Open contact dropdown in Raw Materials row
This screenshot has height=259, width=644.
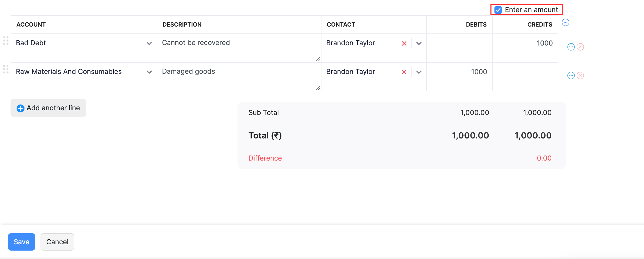coord(419,72)
